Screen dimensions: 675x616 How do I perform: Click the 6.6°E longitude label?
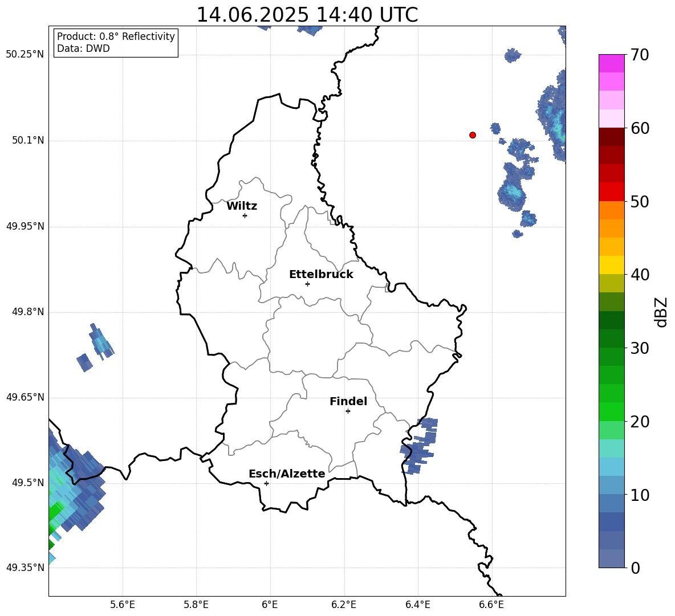tap(491, 605)
